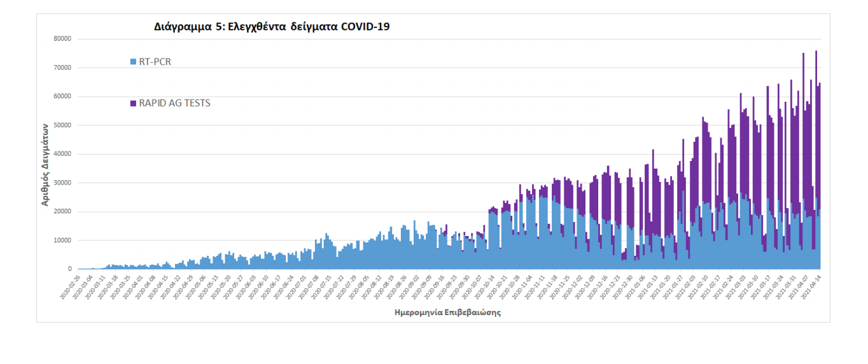The height and width of the screenshot is (364, 868).
Task: Click the 80000 y-axis tick label
Action: pyautogui.click(x=62, y=39)
